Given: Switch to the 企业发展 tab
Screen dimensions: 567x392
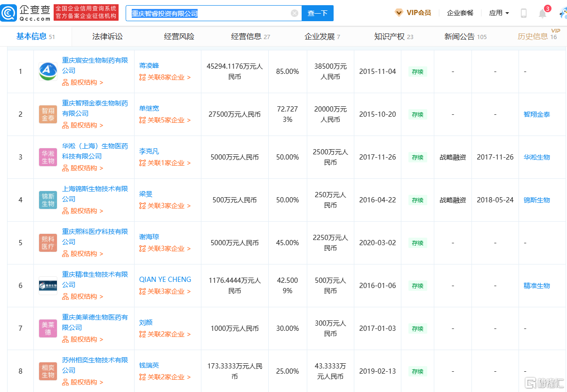Looking at the screenshot, I should 322,37.
